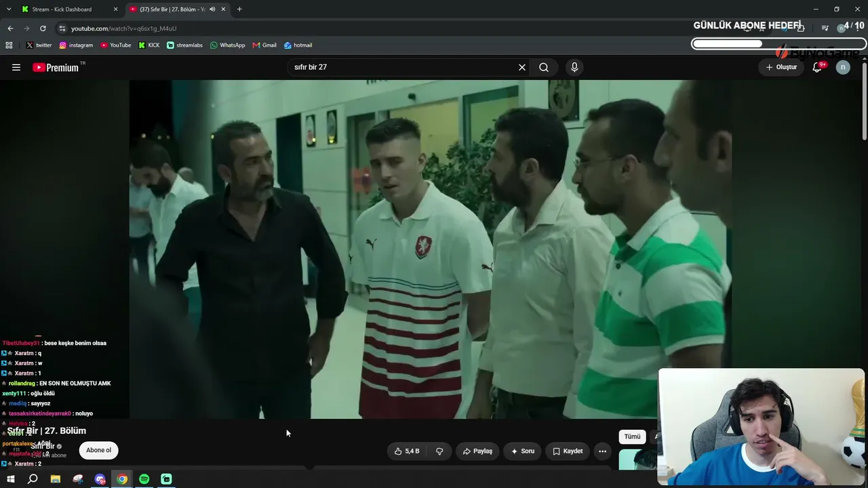868x488 pixels.
Task: Open the streamlabs bookmark
Action: point(184,45)
